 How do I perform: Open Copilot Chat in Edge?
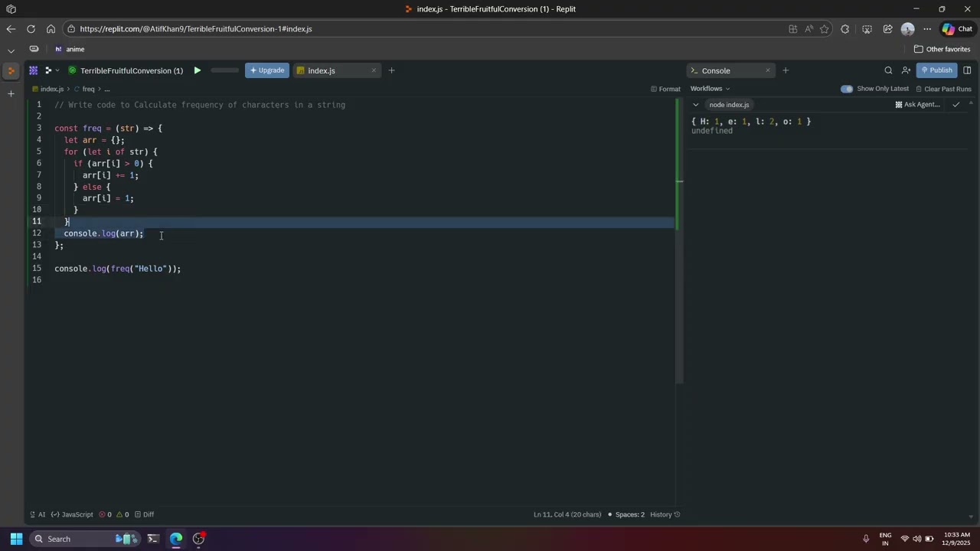[957, 29]
